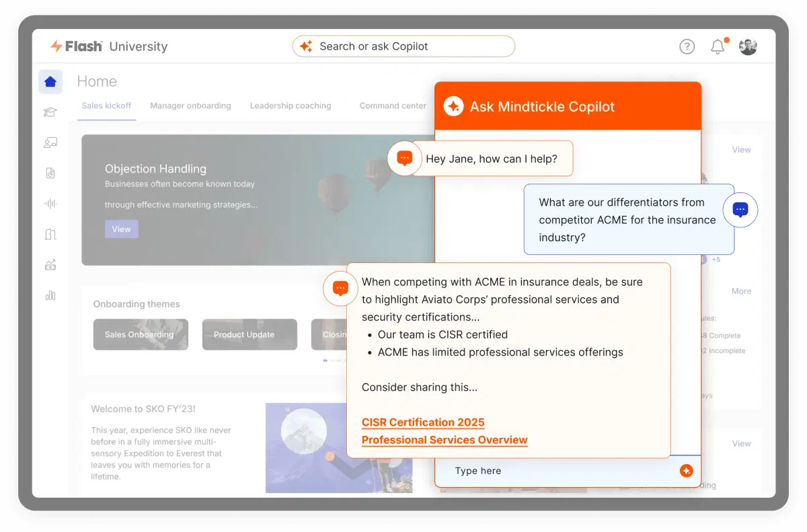The width and height of the screenshot is (807, 532).
Task: Open the document icon in the sidebar
Action: coord(50,173)
